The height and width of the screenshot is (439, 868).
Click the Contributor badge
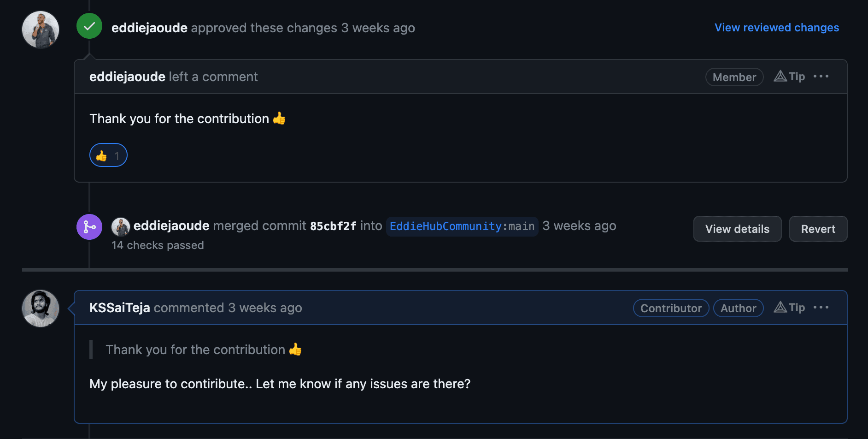click(671, 308)
